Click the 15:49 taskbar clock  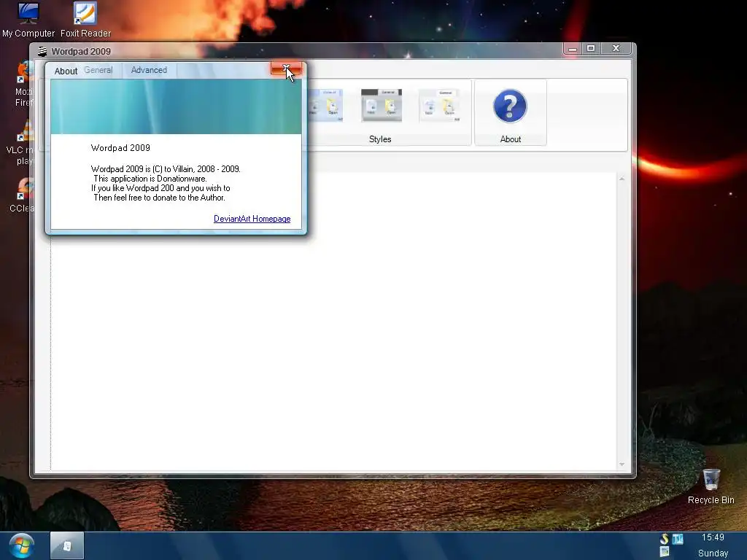pos(713,537)
